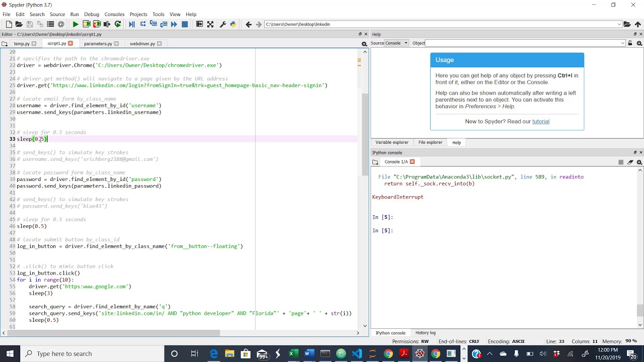Expand Object combo box dropdown arrow
Screen dimensions: 644x362
(622, 43)
